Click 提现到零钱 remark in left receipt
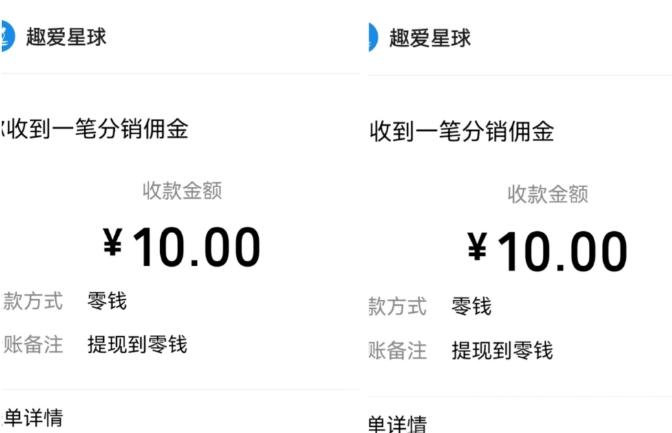 coord(138,345)
